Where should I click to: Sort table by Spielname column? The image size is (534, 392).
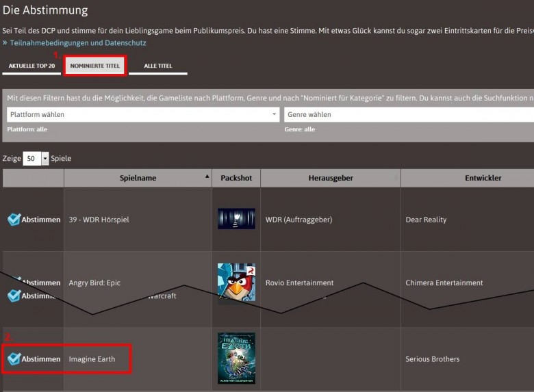(x=138, y=178)
